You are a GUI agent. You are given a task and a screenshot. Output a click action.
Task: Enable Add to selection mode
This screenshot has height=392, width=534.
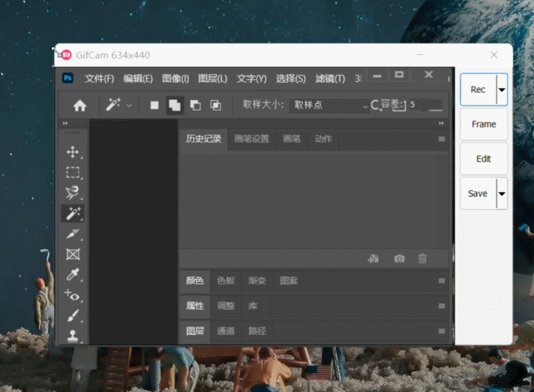175,105
